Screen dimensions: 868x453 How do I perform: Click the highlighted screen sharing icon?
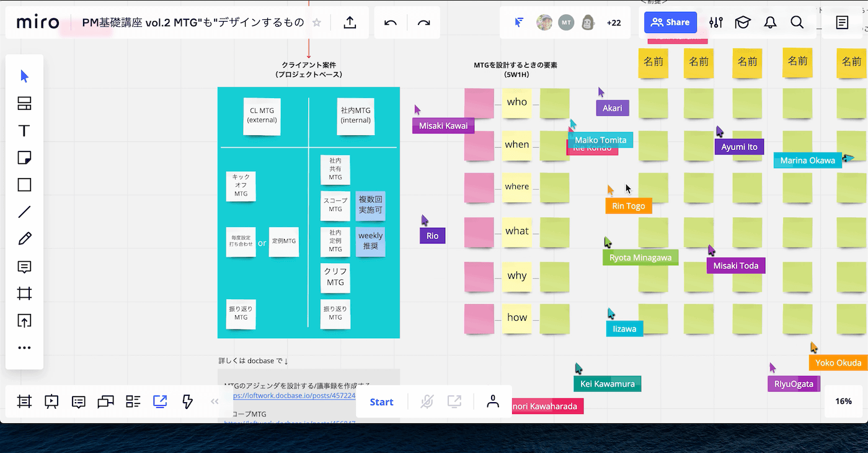click(x=160, y=401)
